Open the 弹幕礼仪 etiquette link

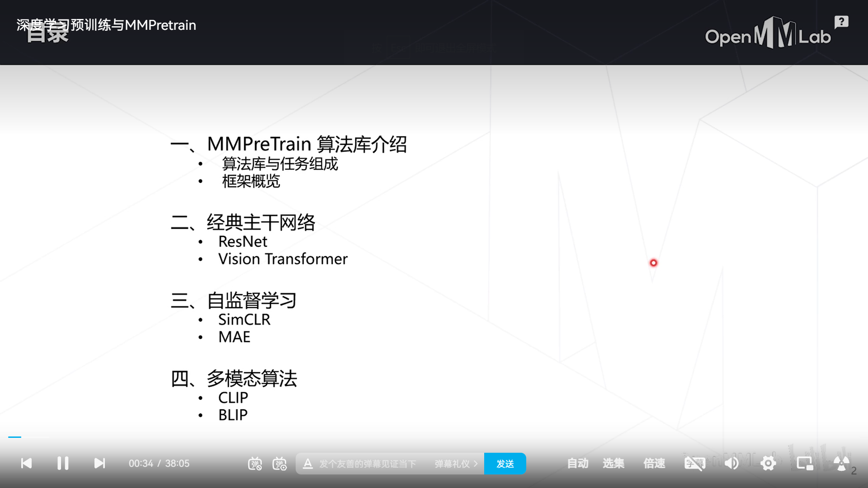(x=452, y=464)
